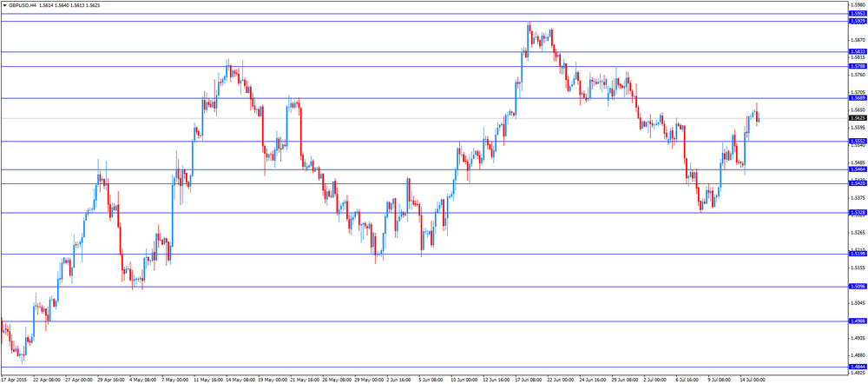Click the 1.5155 price scale value
This screenshot has height=384, width=868.
pos(858,268)
